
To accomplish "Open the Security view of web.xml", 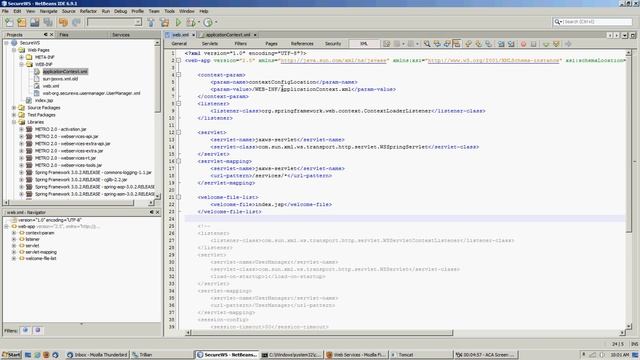I will 333,44.
